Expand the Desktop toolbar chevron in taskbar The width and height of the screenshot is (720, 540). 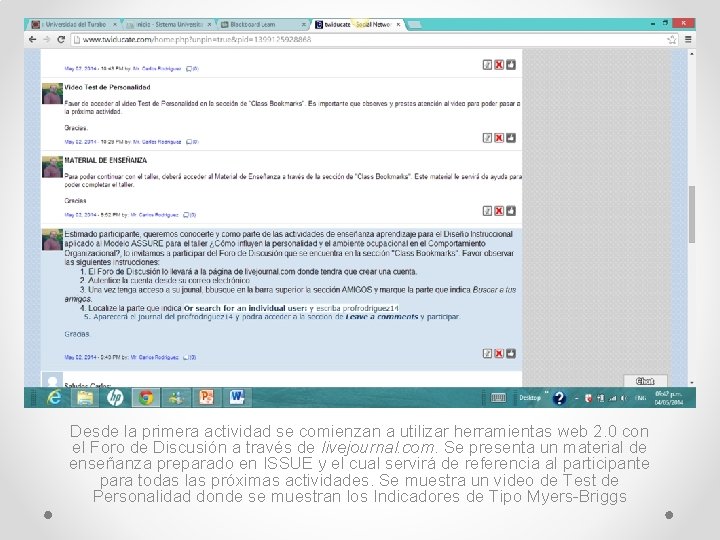click(x=546, y=393)
